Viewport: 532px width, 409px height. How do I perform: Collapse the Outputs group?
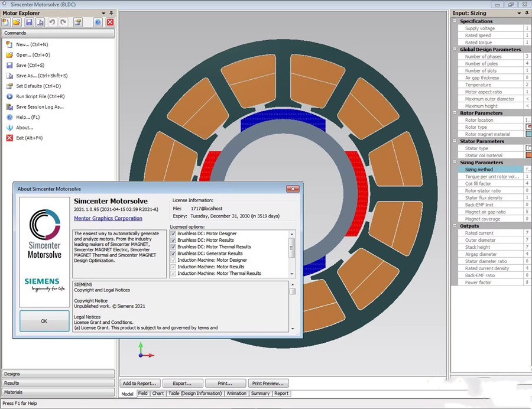tap(455, 226)
